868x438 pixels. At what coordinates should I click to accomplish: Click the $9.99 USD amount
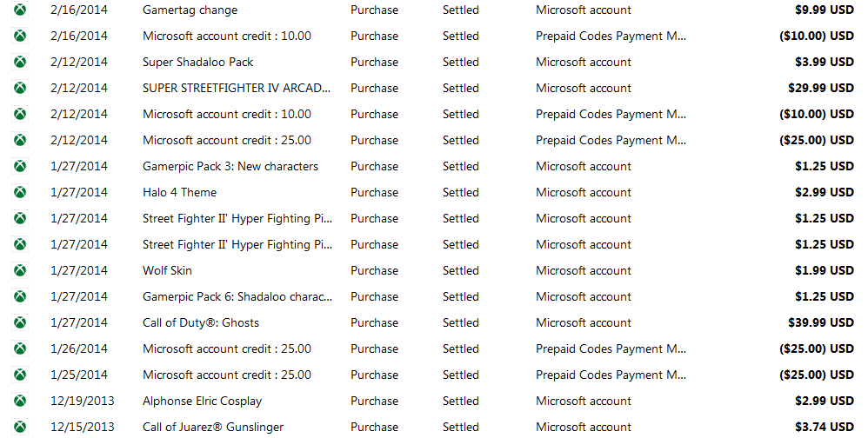click(825, 10)
